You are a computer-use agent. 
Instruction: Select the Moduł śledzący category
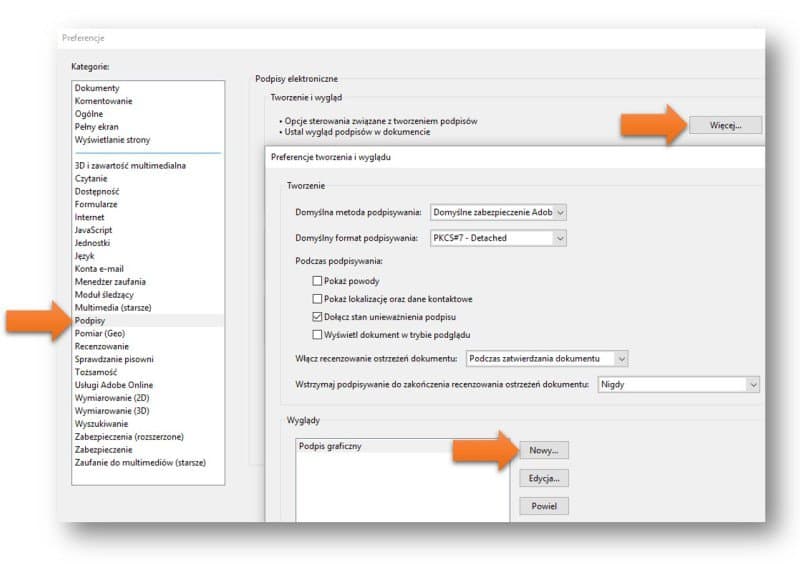click(x=147, y=295)
